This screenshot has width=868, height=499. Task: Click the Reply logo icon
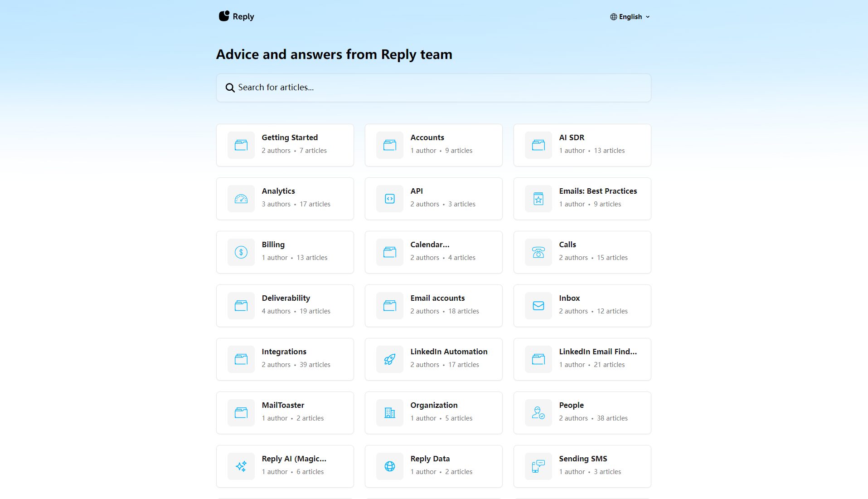(224, 16)
